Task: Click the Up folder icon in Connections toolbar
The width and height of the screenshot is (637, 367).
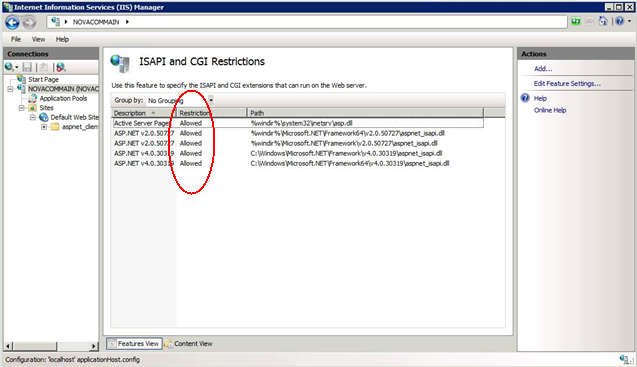Action: 44,67
